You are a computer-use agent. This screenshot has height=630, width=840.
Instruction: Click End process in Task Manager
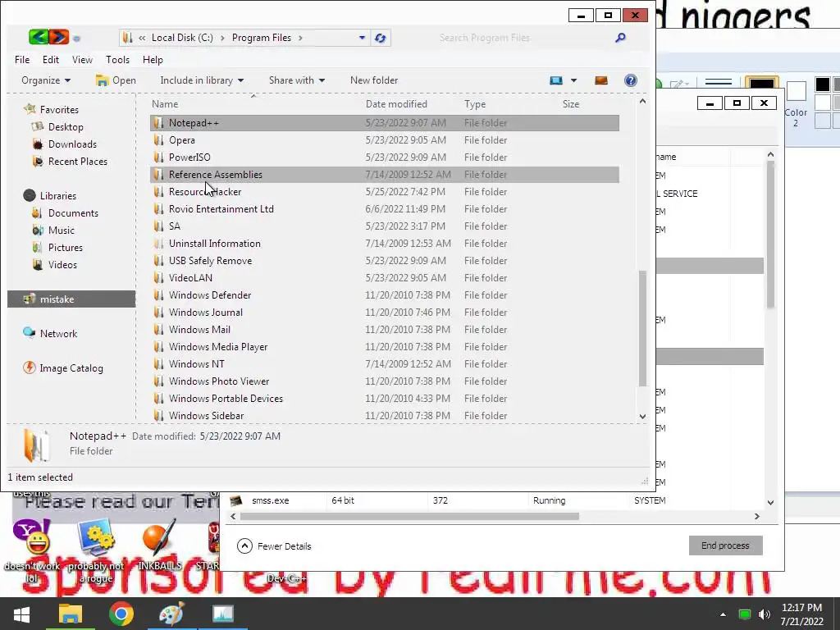[x=725, y=546]
